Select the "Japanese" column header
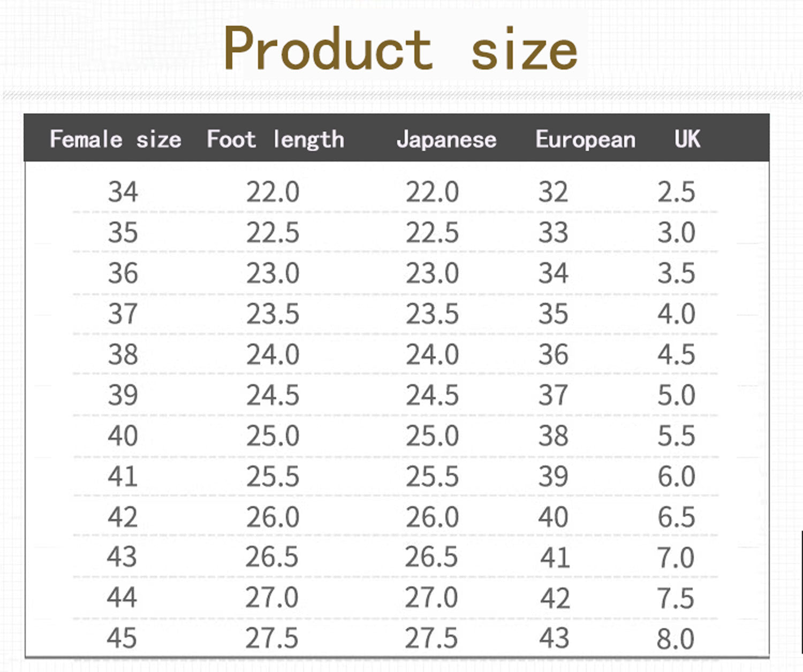The image size is (803, 672). pos(446,140)
